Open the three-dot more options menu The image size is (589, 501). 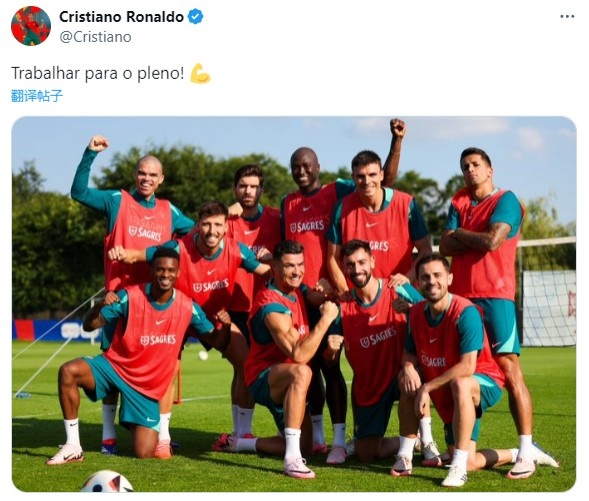(567, 17)
